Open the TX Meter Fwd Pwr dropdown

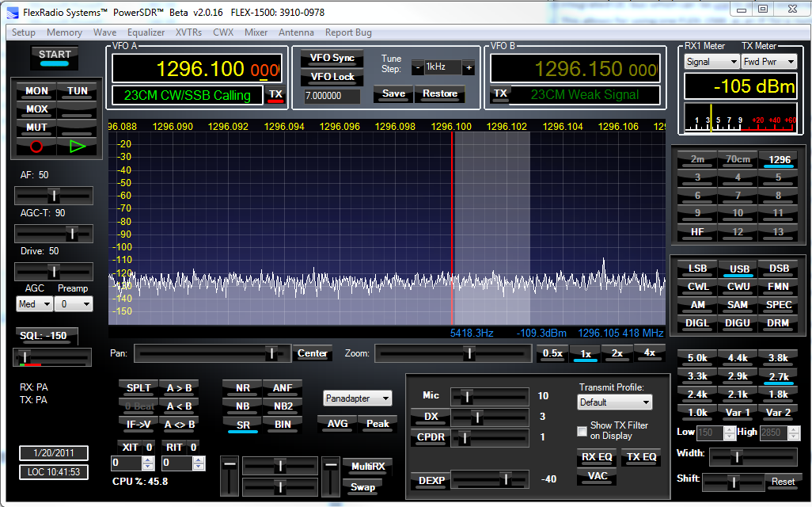pos(768,62)
